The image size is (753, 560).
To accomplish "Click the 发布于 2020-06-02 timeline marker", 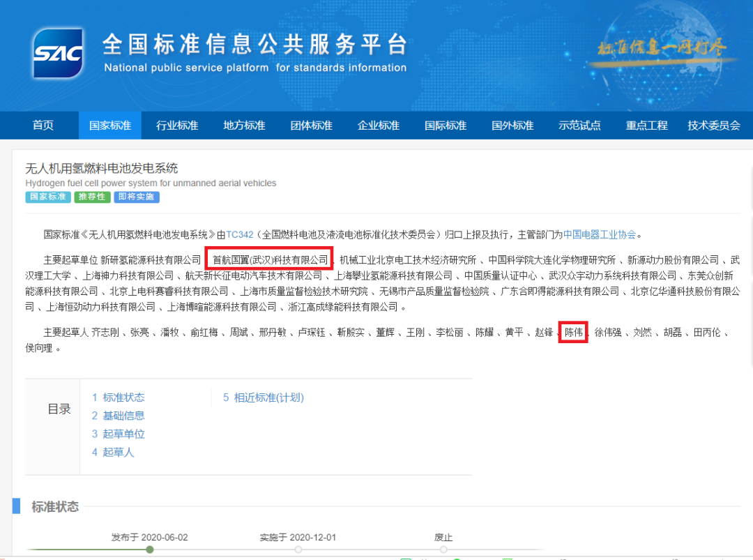I will tap(150, 550).
